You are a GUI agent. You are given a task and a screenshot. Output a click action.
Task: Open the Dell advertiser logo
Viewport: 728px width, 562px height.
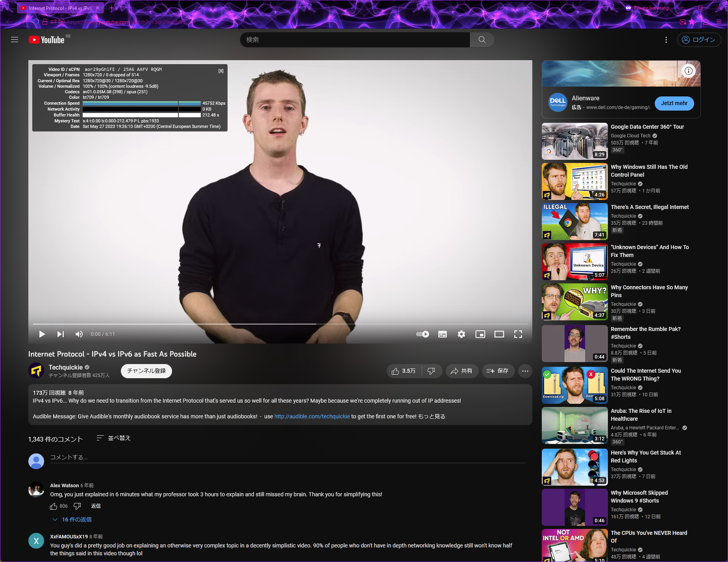[558, 102]
